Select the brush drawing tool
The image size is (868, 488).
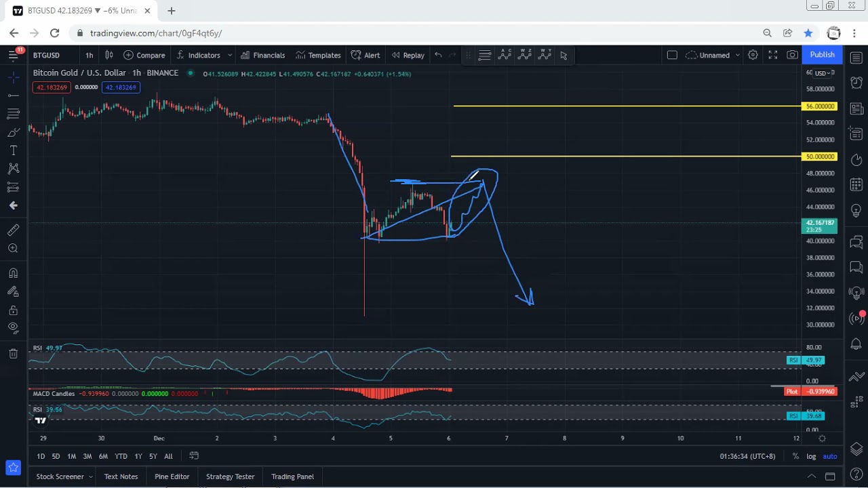[x=13, y=132]
